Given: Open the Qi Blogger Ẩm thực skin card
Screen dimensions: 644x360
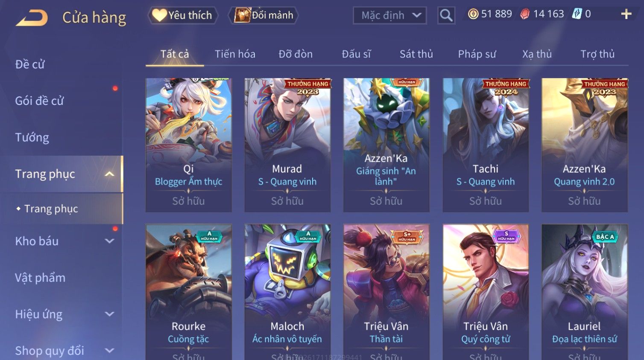Looking at the screenshot, I should click(189, 145).
